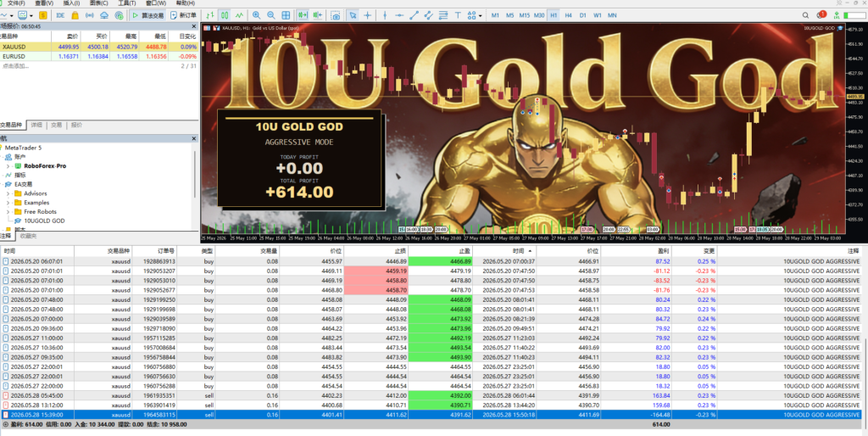Take a chart screenshot with camera icon

[x=336, y=15]
